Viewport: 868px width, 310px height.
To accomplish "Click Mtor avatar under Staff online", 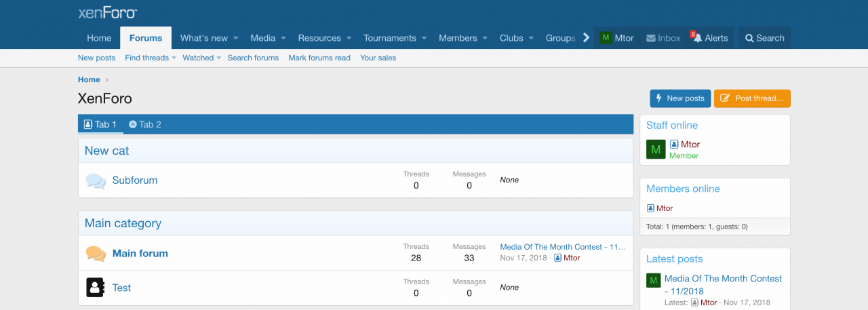I will tap(656, 149).
